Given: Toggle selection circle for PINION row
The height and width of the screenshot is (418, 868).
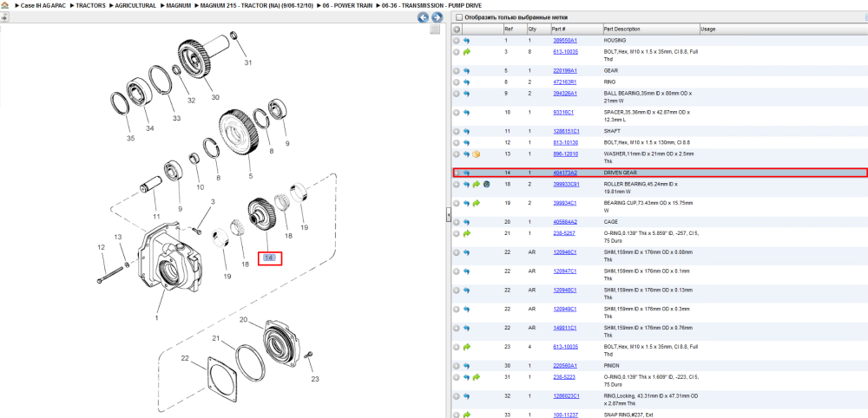Looking at the screenshot, I should [x=457, y=366].
